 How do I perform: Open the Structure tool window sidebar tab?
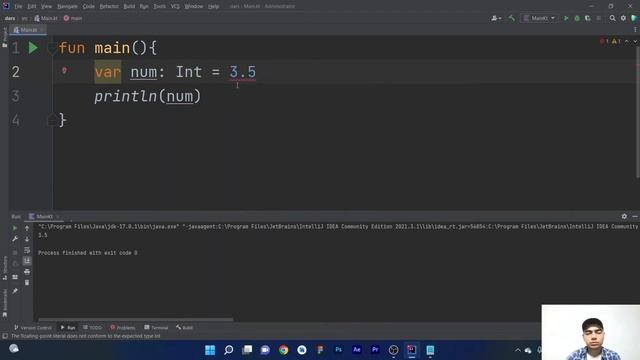4,268
